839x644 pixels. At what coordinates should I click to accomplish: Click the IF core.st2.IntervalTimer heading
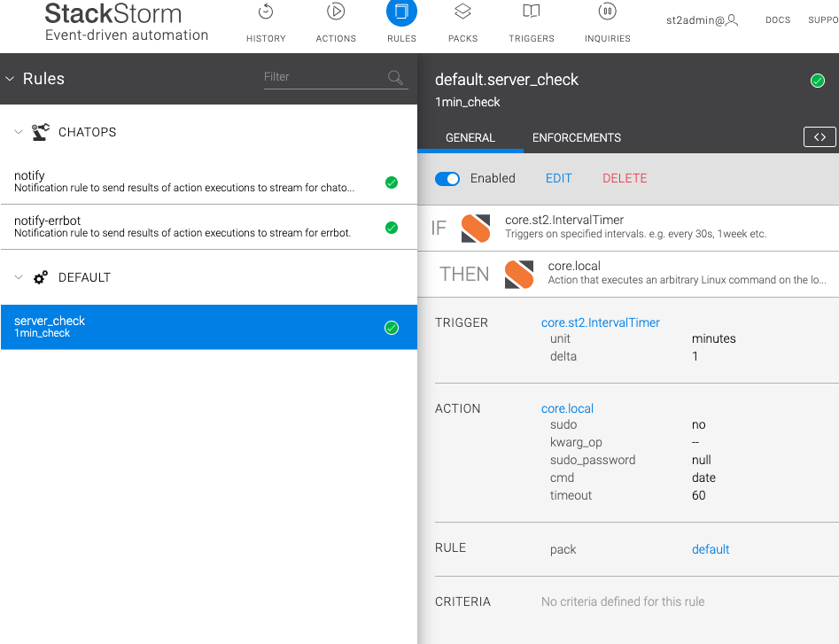point(564,220)
